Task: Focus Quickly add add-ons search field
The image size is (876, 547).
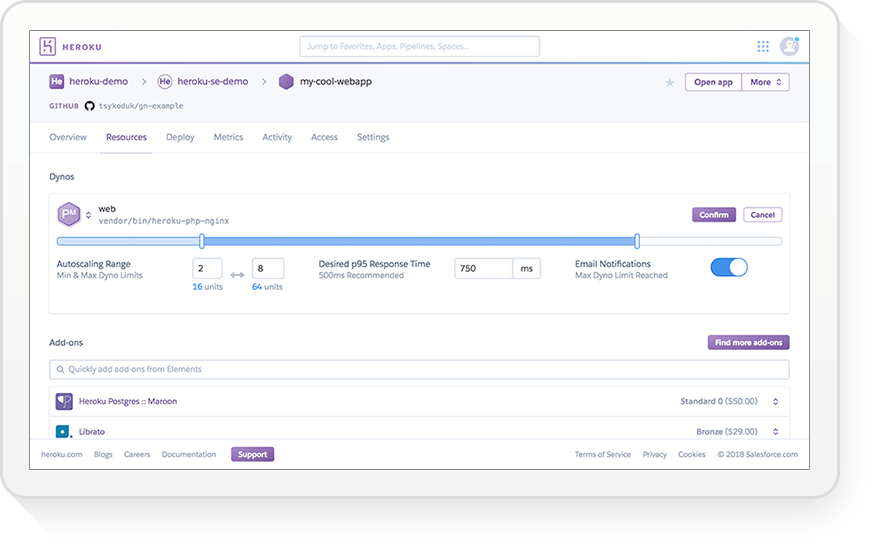Action: (x=419, y=369)
